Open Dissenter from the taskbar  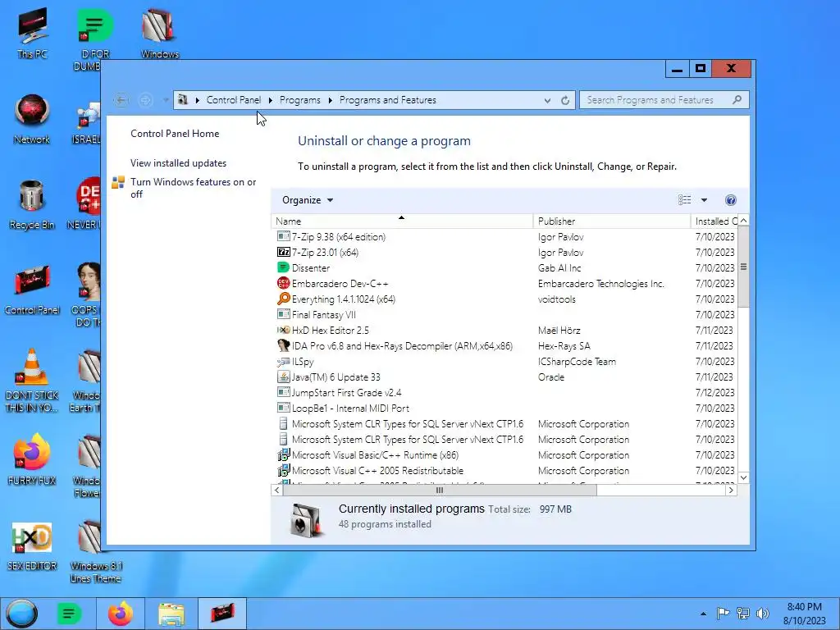[69, 614]
